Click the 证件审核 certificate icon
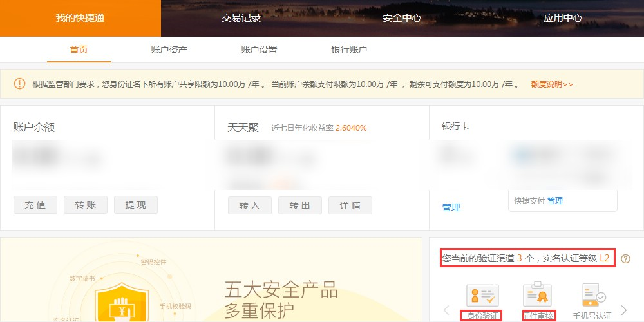644x322 pixels. coord(539,294)
